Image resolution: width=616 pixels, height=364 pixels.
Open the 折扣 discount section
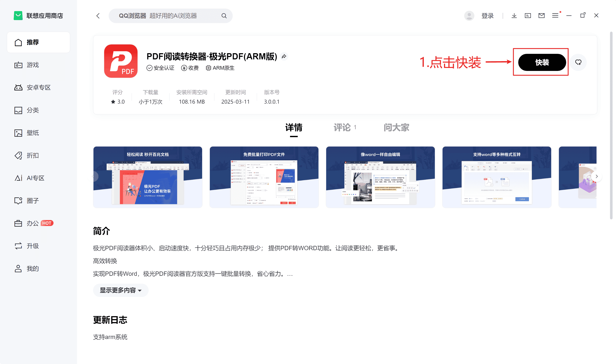pyautogui.click(x=38, y=156)
